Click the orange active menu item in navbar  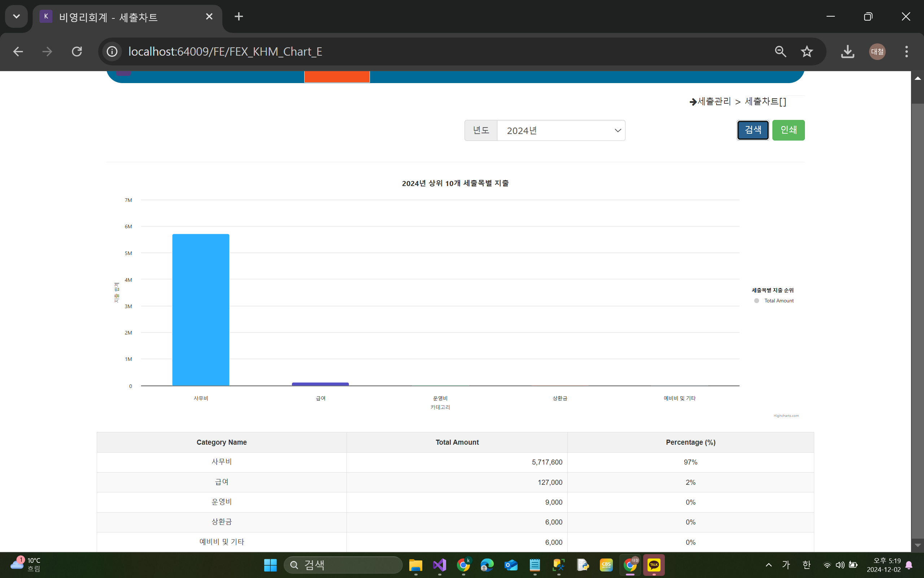point(337,77)
